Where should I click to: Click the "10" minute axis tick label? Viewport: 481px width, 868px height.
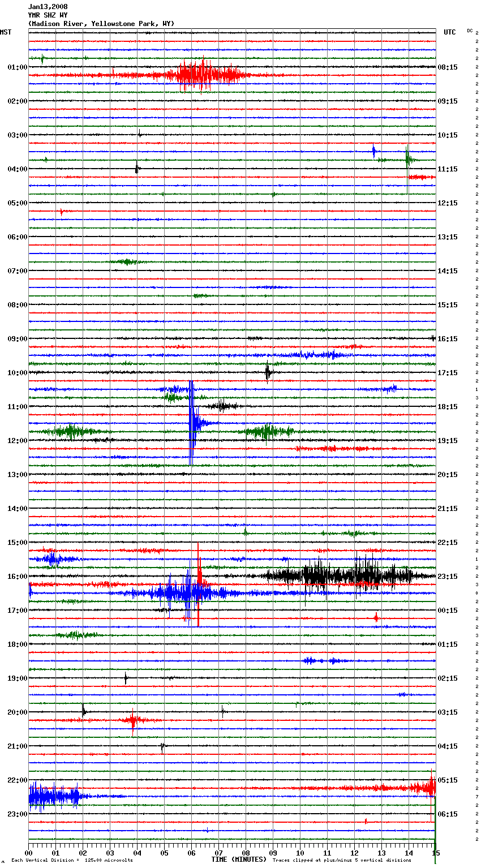[300, 853]
